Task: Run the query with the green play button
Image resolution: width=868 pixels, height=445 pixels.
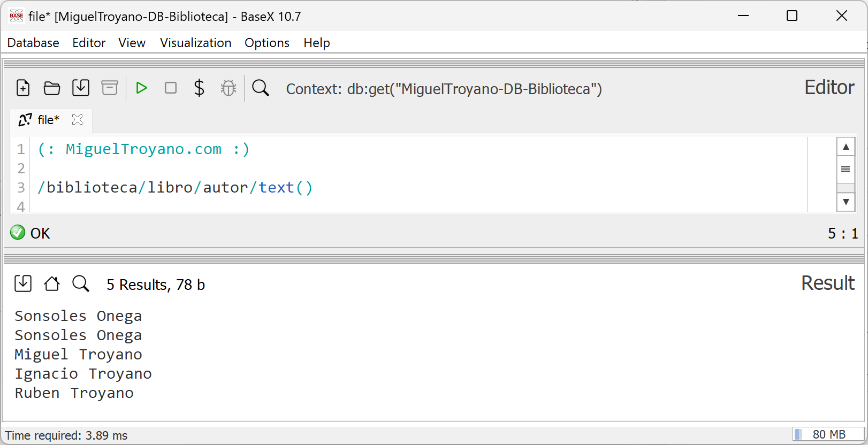Action: click(x=141, y=88)
